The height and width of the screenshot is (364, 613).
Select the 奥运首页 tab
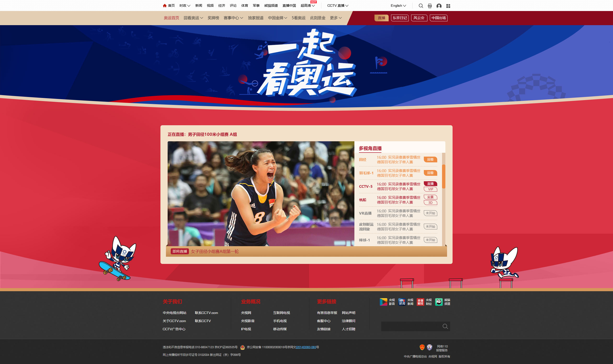(x=171, y=18)
